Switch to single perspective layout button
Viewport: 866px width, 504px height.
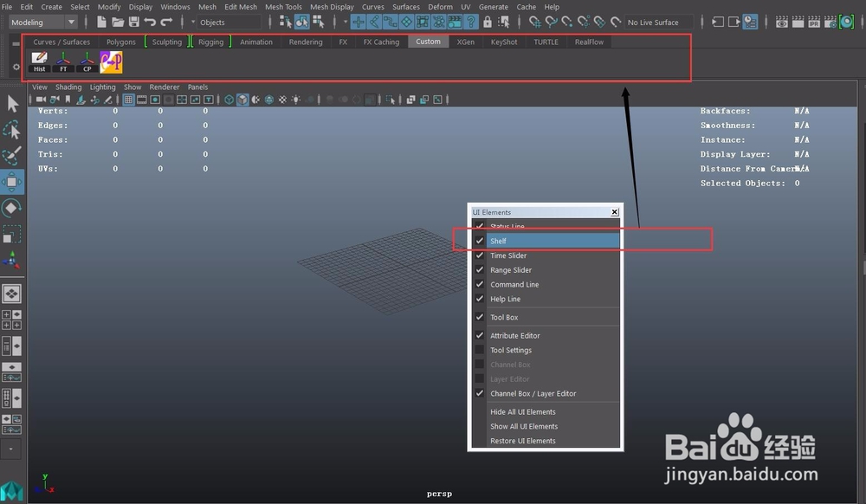coord(11,294)
